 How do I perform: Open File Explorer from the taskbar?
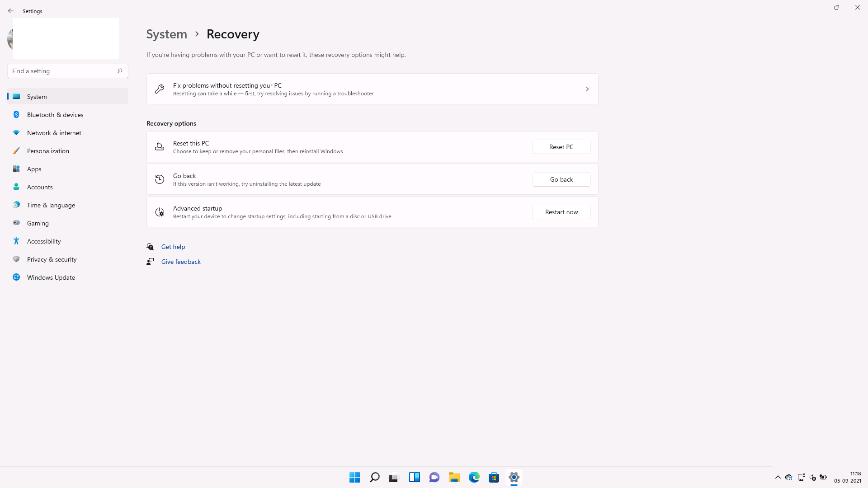pos(454,477)
